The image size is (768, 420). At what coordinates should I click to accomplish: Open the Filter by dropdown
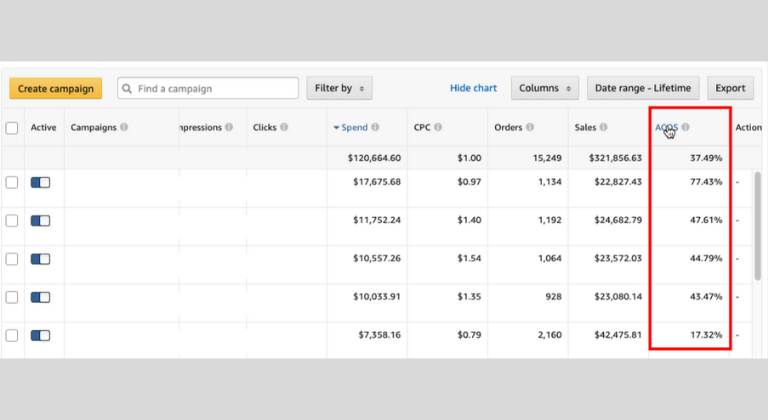(x=339, y=88)
